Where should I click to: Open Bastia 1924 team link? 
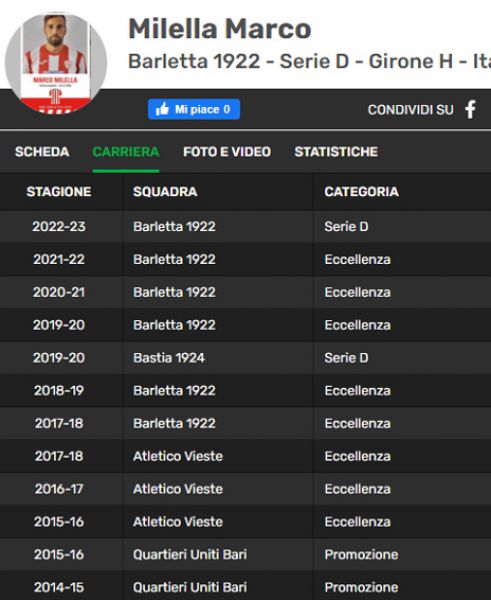[169, 358]
